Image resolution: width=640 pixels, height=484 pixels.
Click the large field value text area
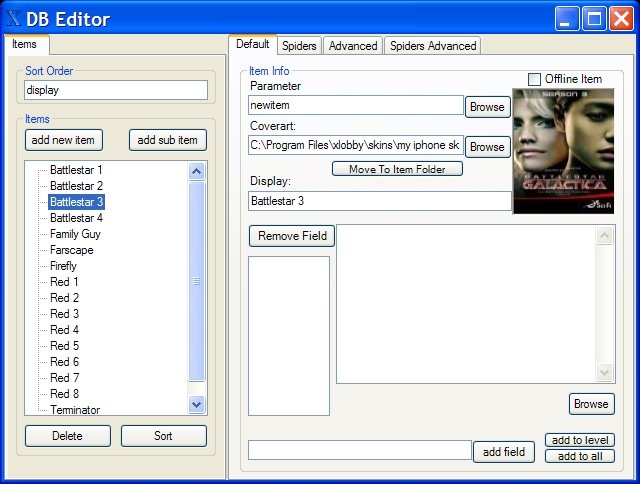click(465, 304)
